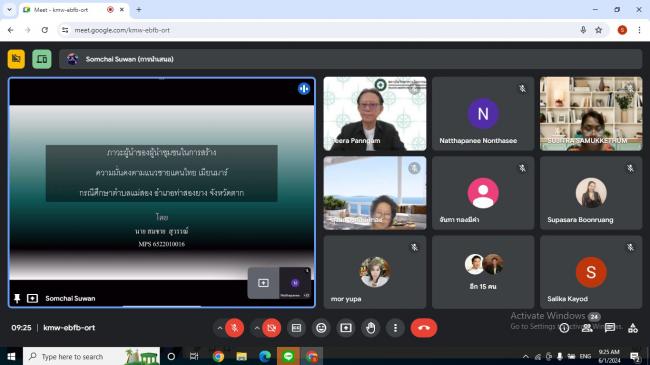Open the three-dot more options menu
650x365 pixels.
[x=395, y=328]
